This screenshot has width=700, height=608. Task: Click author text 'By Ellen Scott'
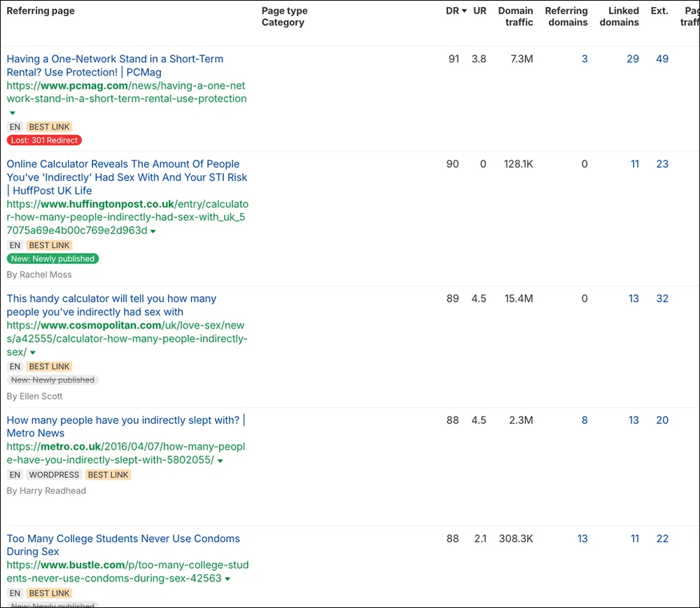click(x=34, y=396)
